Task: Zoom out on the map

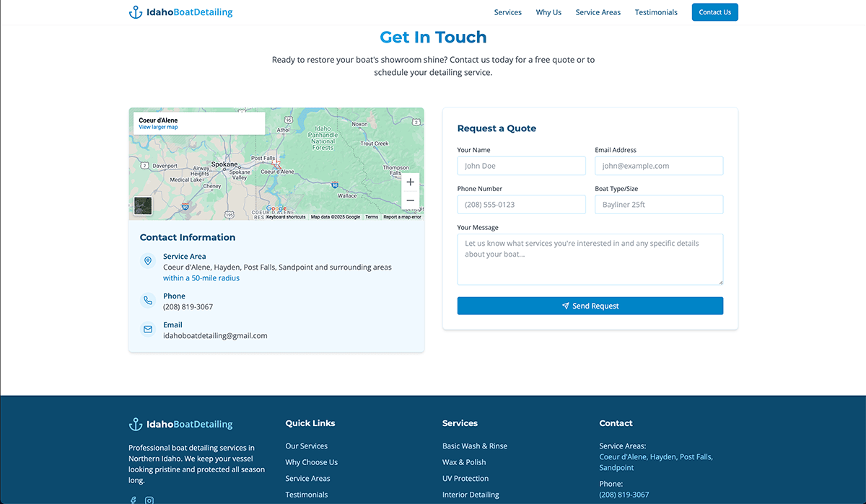Action: pos(410,200)
